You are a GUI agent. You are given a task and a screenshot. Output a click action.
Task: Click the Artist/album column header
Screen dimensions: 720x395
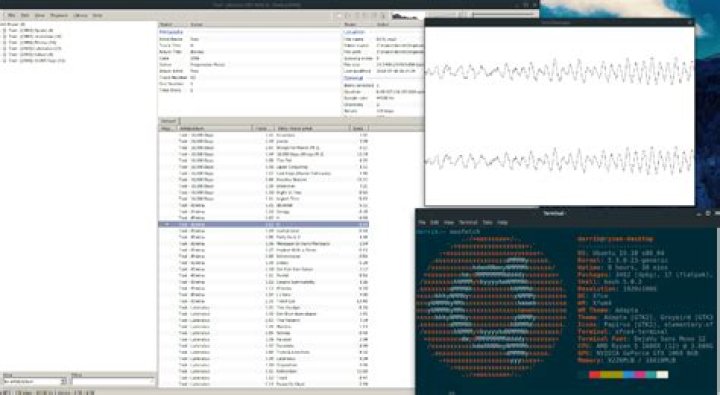pos(214,128)
